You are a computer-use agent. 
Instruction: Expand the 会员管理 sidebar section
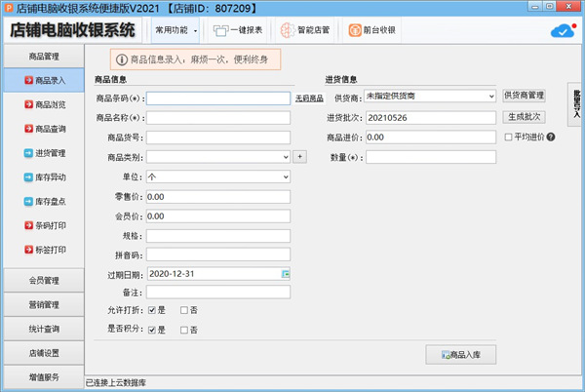pyautogui.click(x=44, y=281)
